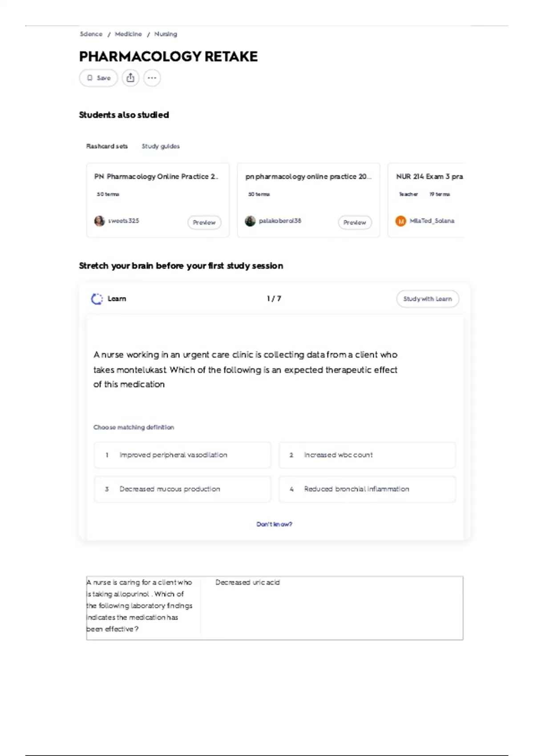This screenshot has height=756, width=534.
Task: Switch to the Study guides tab
Action: tap(161, 146)
